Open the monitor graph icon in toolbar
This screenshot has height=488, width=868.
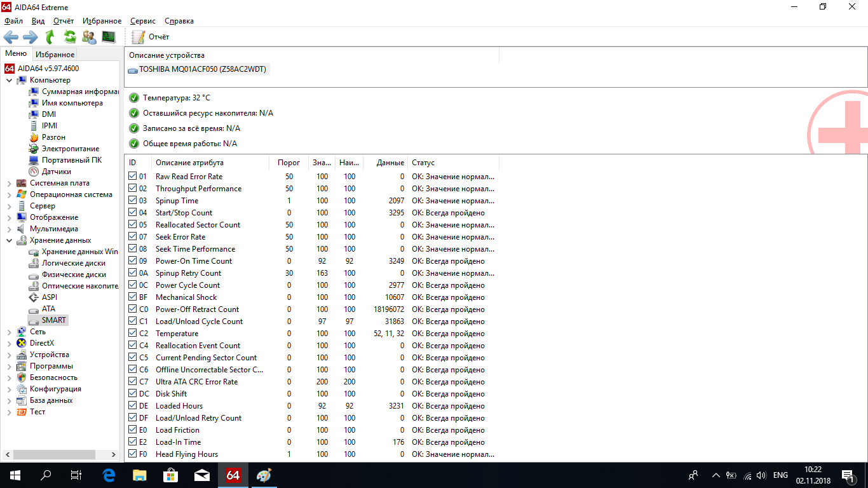click(109, 37)
